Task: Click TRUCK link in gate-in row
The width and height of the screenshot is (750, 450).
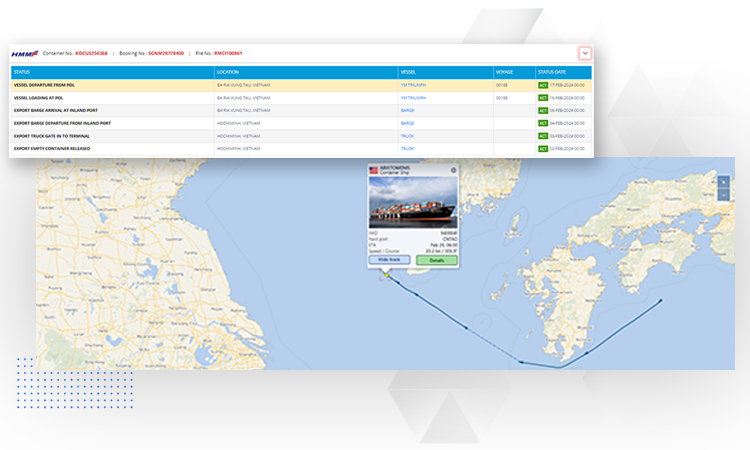Action: point(407,135)
